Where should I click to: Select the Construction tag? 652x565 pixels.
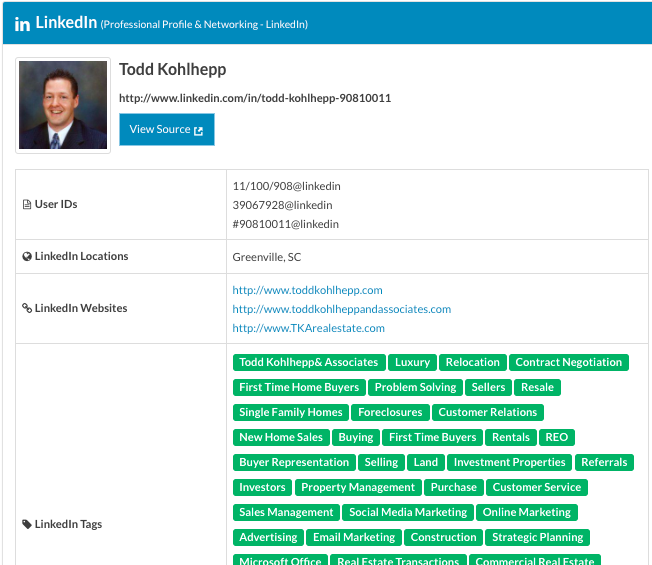click(443, 537)
